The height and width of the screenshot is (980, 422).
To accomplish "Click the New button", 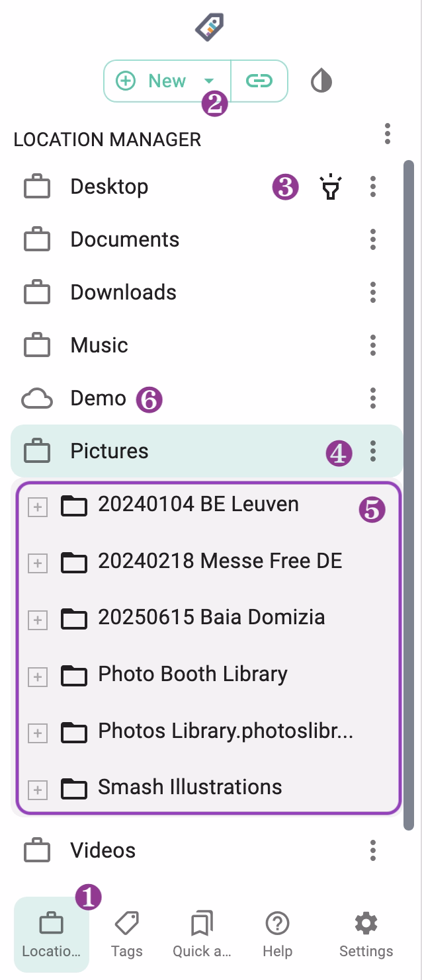I will [152, 81].
